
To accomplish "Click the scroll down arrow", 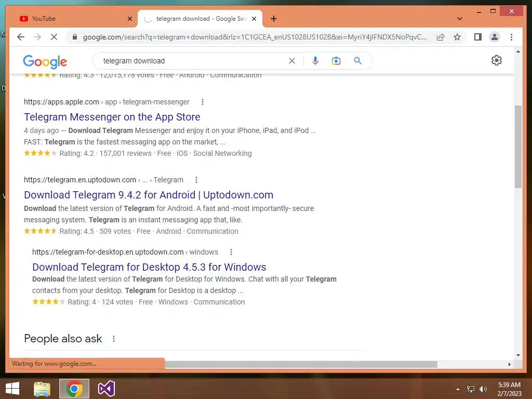I will 518,355.
